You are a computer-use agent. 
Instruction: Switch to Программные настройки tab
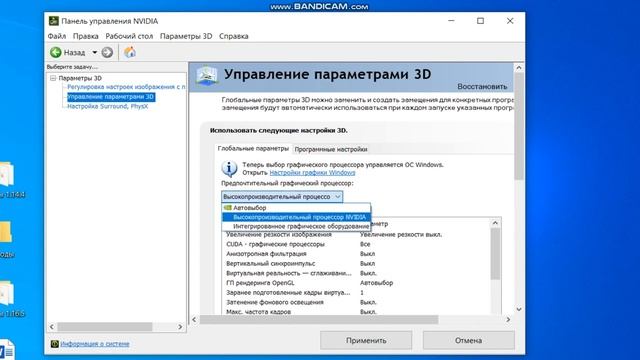[x=331, y=149]
